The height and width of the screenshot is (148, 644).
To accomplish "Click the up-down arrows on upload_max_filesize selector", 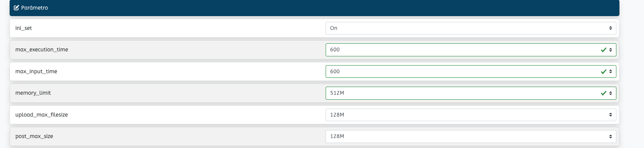I will tap(611, 115).
